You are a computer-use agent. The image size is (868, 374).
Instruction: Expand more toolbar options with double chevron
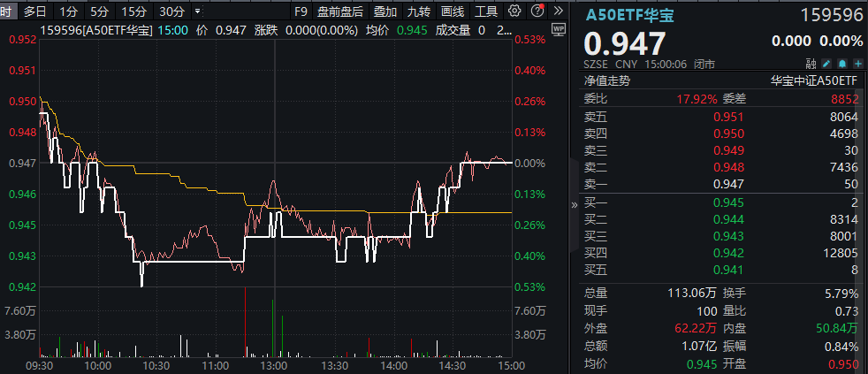pos(558,11)
